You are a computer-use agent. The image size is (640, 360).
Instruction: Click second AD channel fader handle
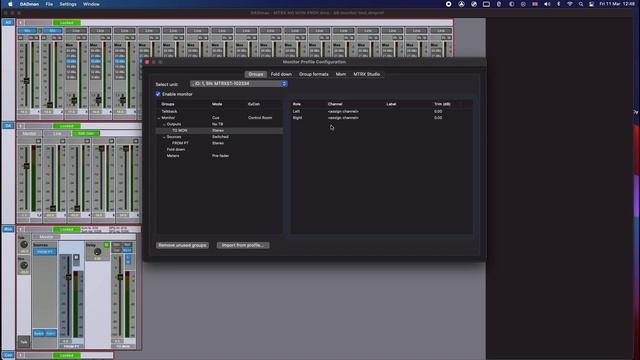click(x=50, y=105)
